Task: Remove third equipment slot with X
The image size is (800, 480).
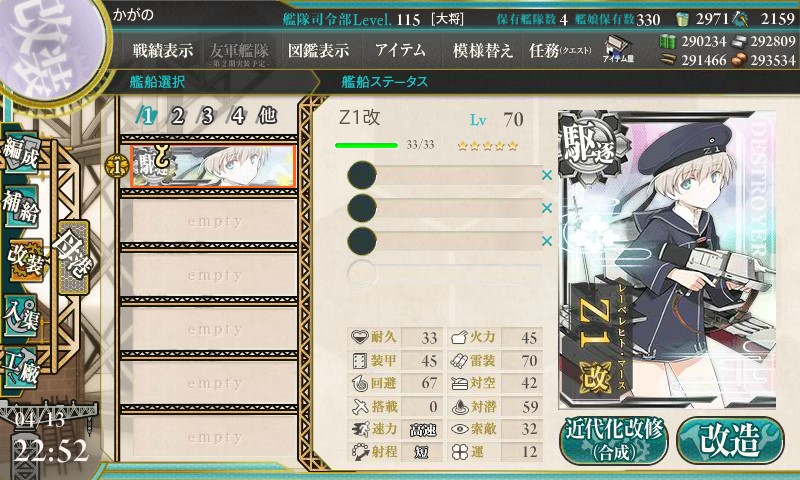Action: pyautogui.click(x=547, y=240)
